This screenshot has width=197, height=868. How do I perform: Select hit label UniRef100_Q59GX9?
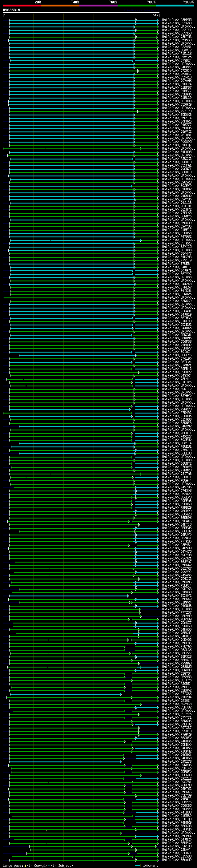pos(177,104)
